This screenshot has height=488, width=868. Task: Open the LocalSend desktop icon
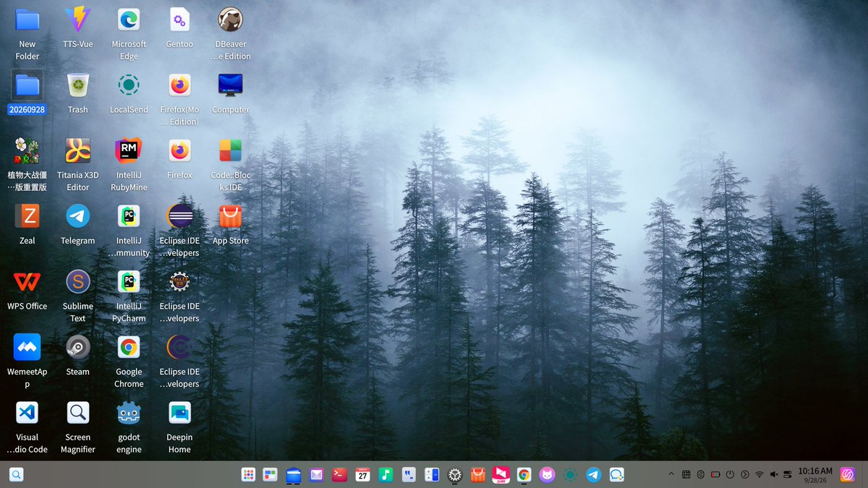pyautogui.click(x=129, y=85)
